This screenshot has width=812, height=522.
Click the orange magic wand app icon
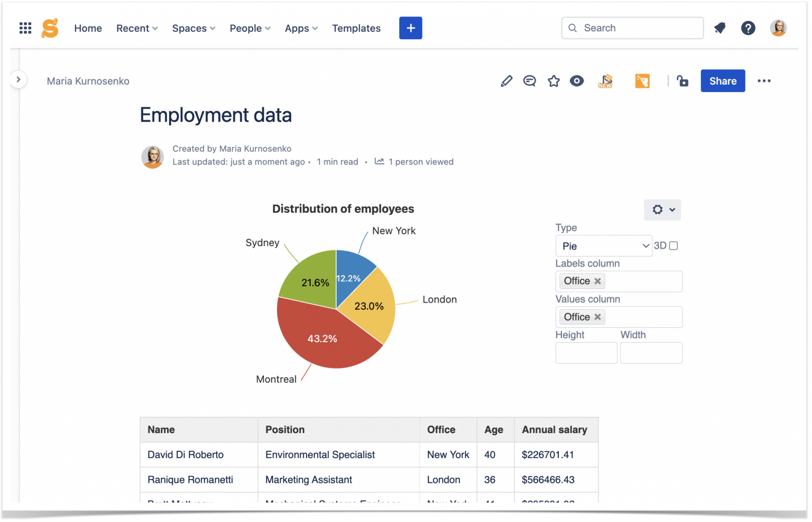[x=642, y=81]
